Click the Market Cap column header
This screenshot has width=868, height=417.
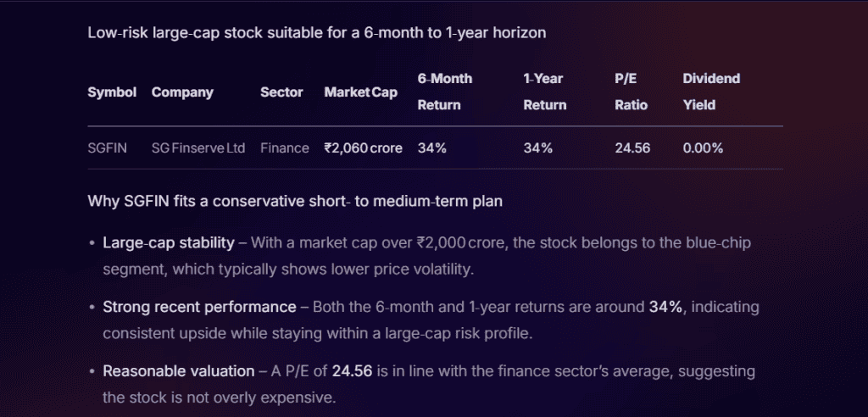pos(360,92)
